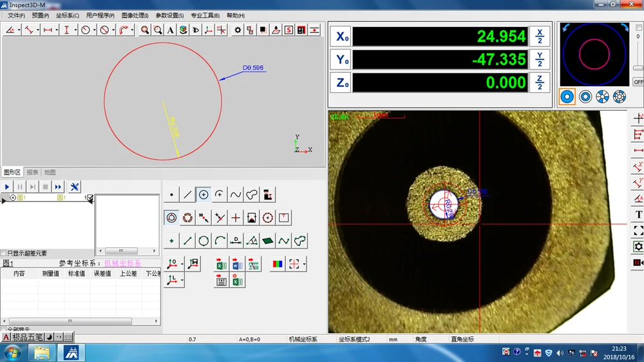
Task: Click the export to Word icon
Action: pyautogui.click(x=237, y=264)
